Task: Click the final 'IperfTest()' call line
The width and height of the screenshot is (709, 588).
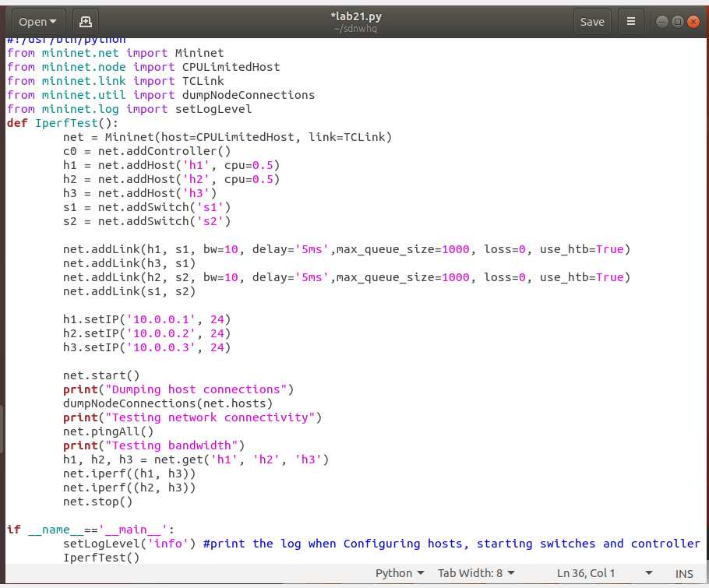Action: tap(101, 558)
